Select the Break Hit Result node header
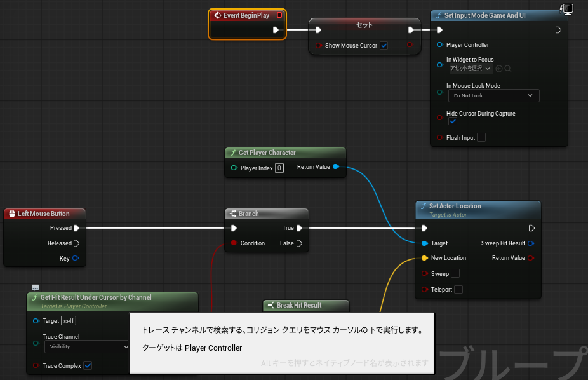588x380 pixels. (305, 306)
